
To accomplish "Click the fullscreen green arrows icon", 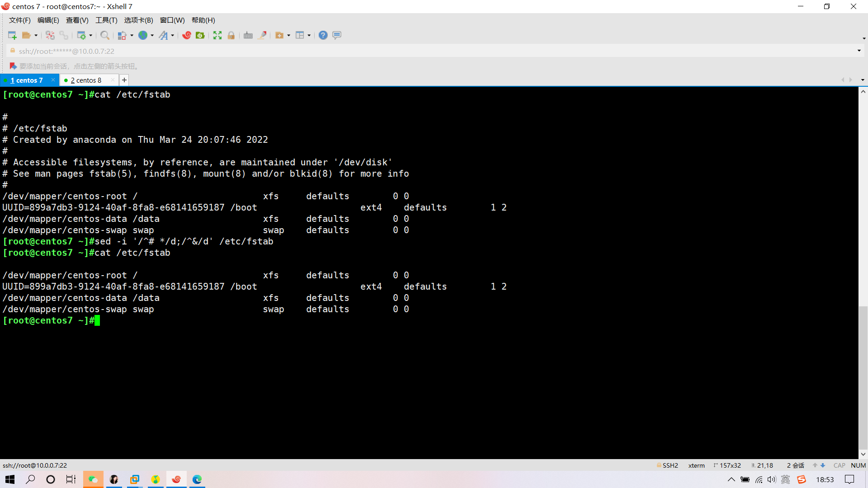I will [x=217, y=35].
